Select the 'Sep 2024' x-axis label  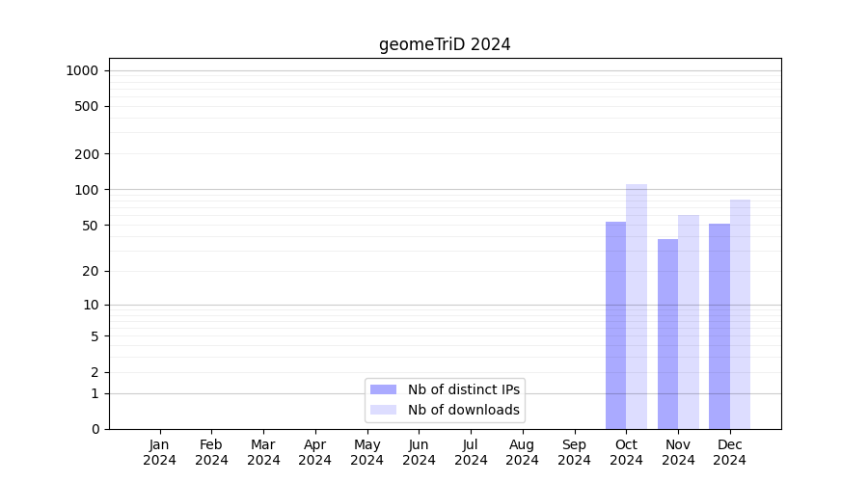point(574,452)
